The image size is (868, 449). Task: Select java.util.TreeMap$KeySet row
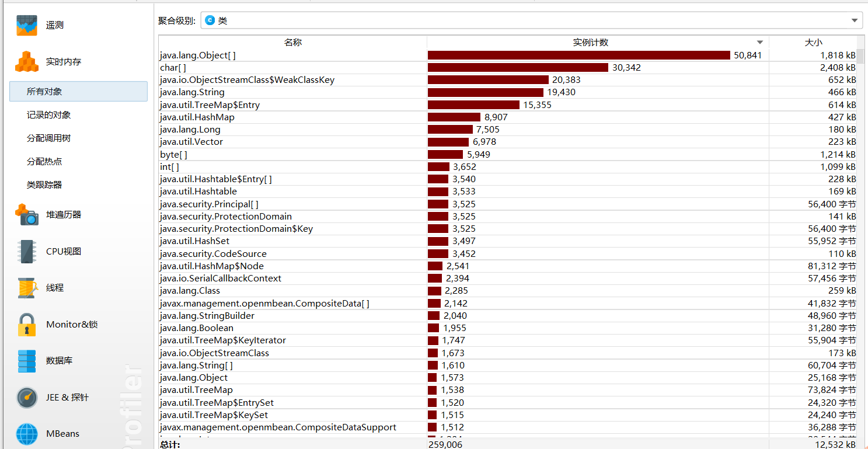508,415
